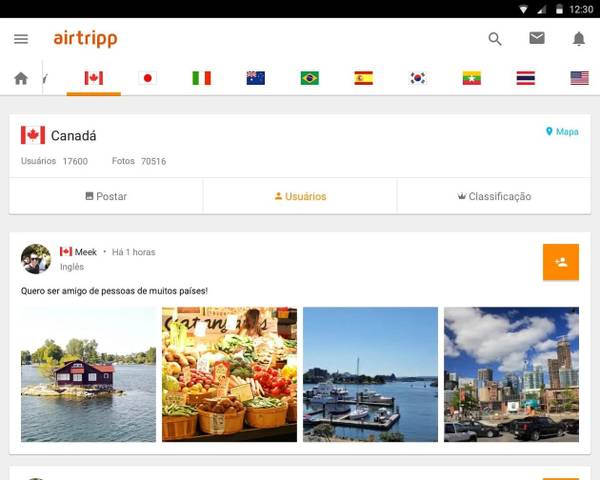This screenshot has height=480, width=600.
Task: Select the Japan flag tab
Action: click(x=148, y=78)
